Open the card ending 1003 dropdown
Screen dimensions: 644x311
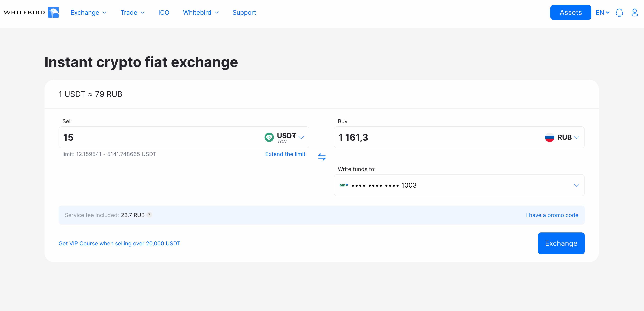tap(459, 185)
